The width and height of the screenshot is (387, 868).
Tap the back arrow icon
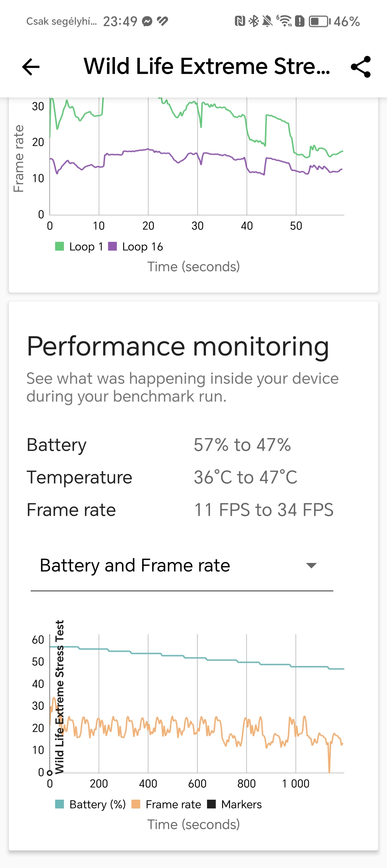point(31,67)
